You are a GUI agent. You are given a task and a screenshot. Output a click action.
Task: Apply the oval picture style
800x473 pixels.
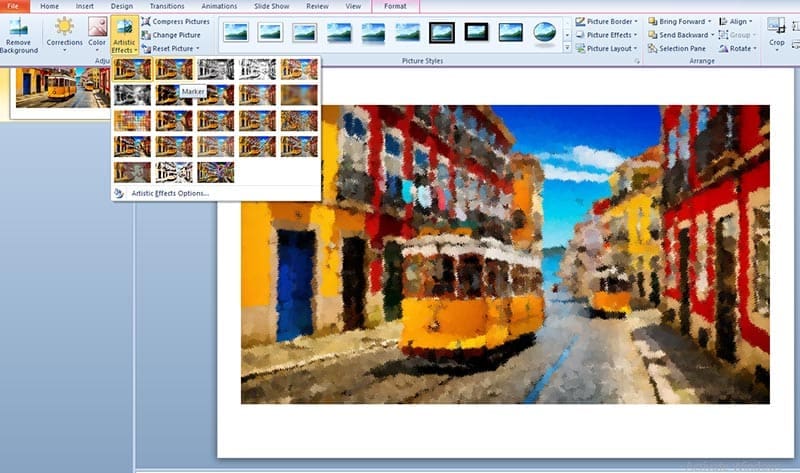(545, 33)
